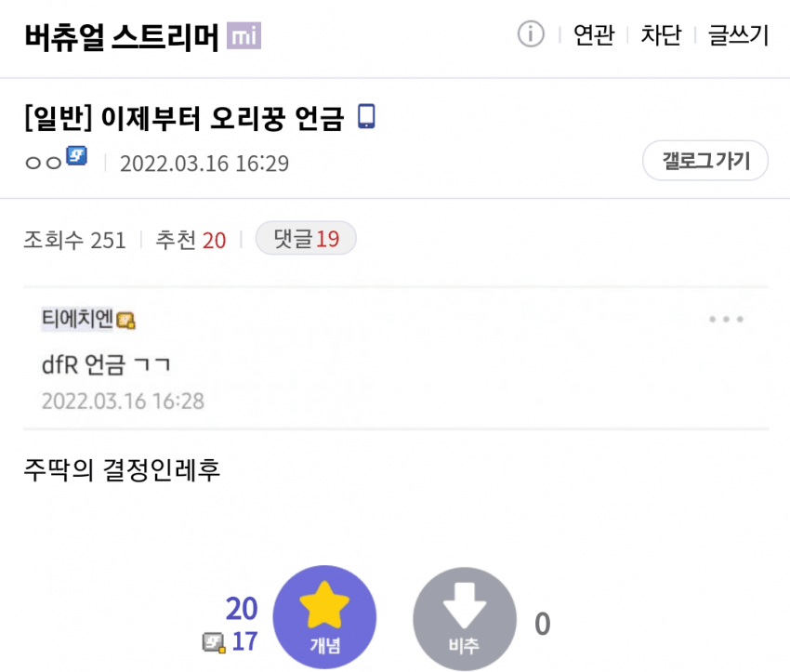Click the mobile phone icon beside title

(366, 116)
